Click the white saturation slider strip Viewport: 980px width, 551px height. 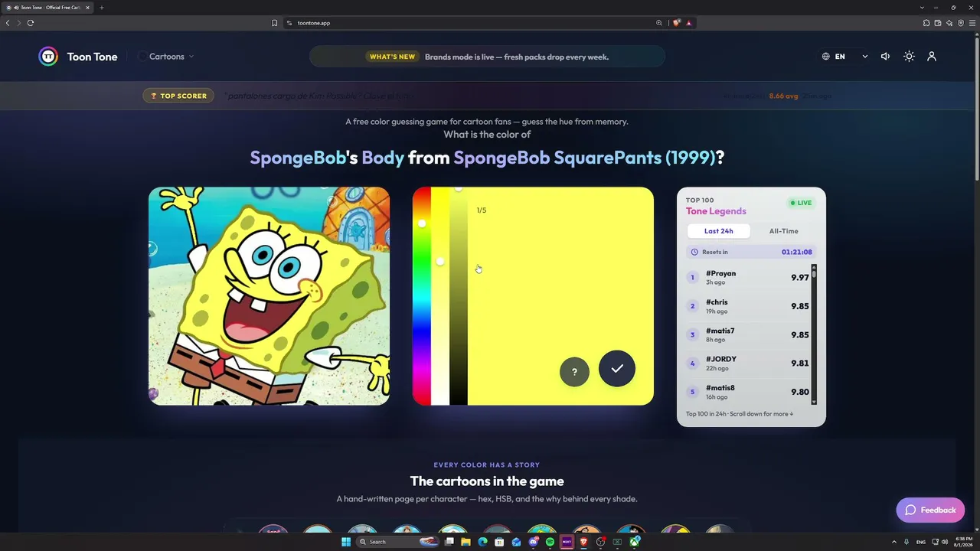[x=439, y=296]
